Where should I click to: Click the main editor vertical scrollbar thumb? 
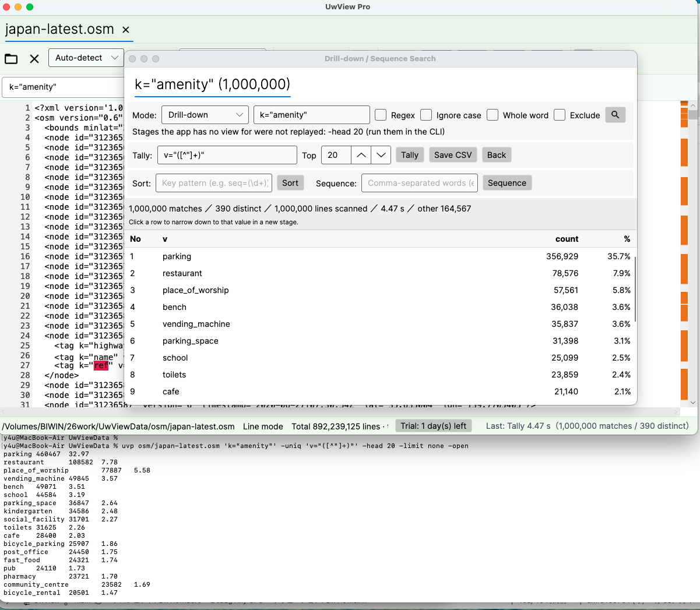coord(693,114)
